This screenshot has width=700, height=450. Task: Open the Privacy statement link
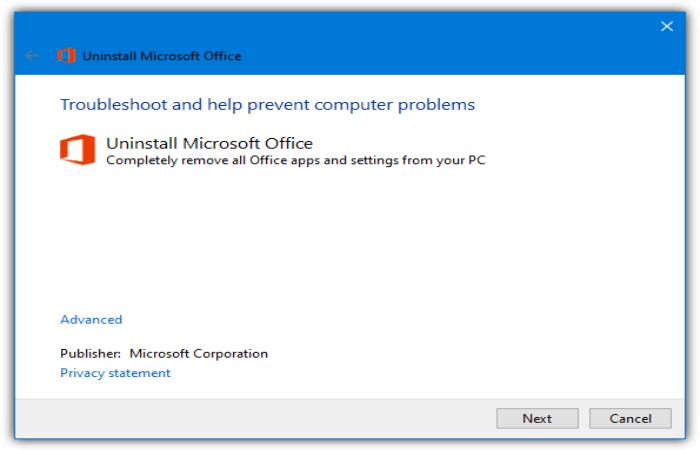[115, 373]
